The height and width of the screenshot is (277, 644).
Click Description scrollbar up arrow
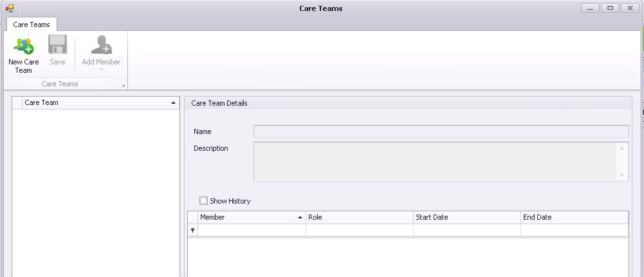point(622,148)
